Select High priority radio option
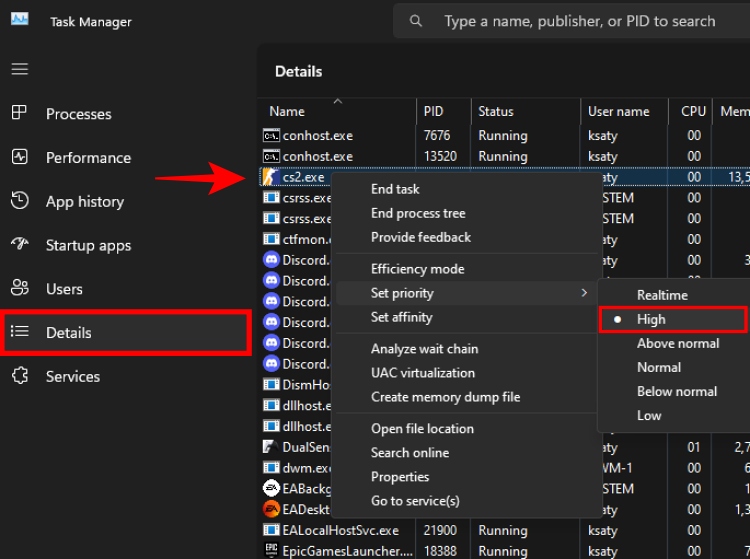750x559 pixels. tap(651, 319)
